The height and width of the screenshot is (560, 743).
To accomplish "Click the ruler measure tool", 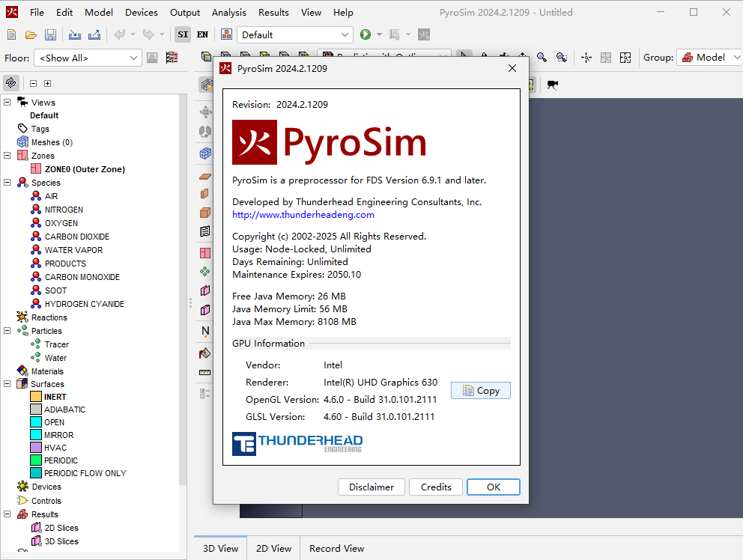I will pyautogui.click(x=204, y=372).
